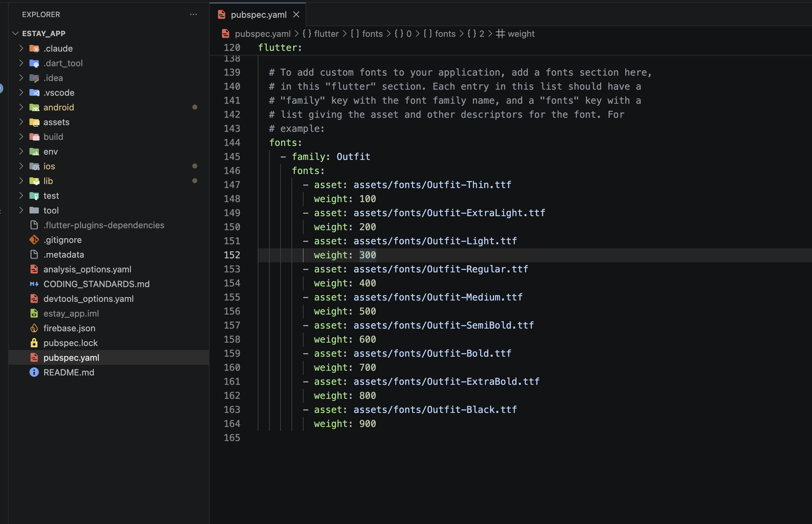
Task: Click the assets folder icon
Action: coord(34,122)
